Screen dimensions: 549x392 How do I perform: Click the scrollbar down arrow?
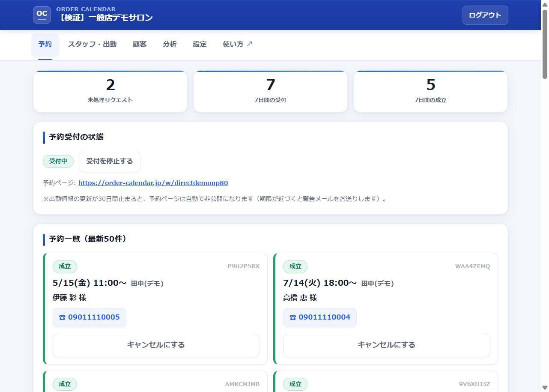click(545, 387)
